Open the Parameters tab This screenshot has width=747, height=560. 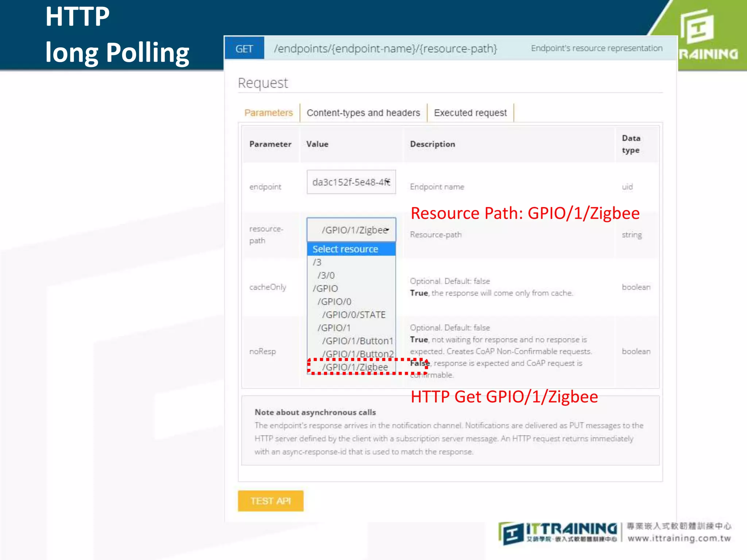point(268,113)
